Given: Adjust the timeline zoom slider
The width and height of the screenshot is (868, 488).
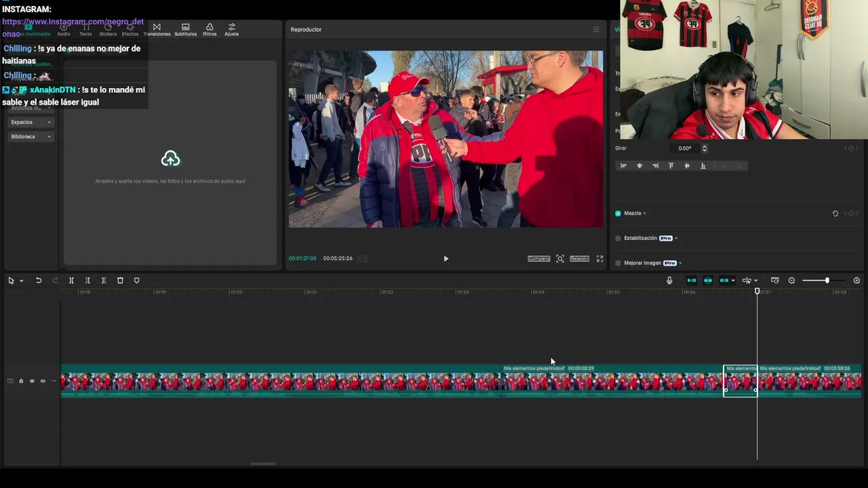Looking at the screenshot, I should pyautogui.click(x=826, y=281).
